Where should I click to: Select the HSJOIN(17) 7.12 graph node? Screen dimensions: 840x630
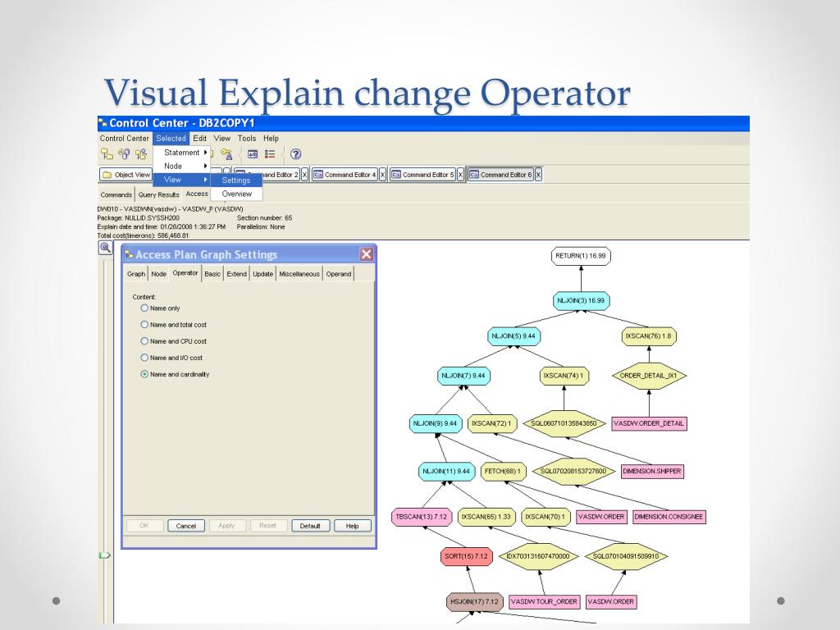tap(474, 601)
